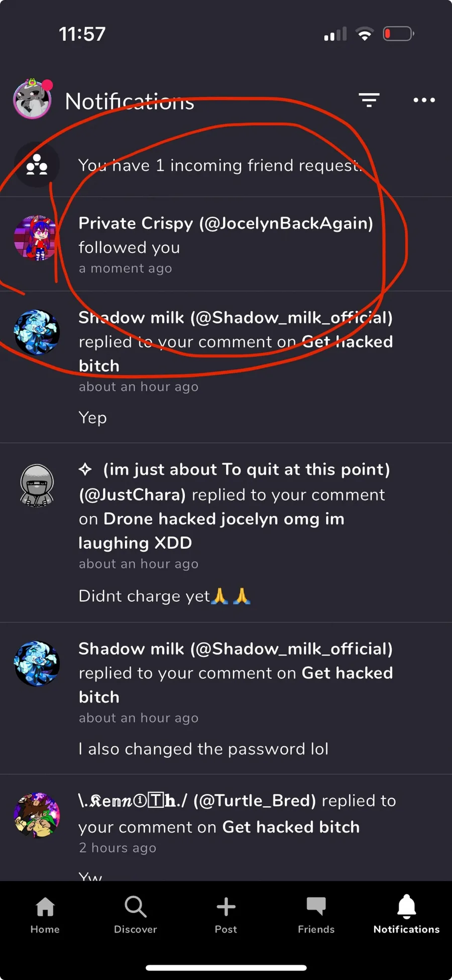Open Shadow milk's 'Yep' reply notification
This screenshot has width=452, height=980.
pos(226,367)
